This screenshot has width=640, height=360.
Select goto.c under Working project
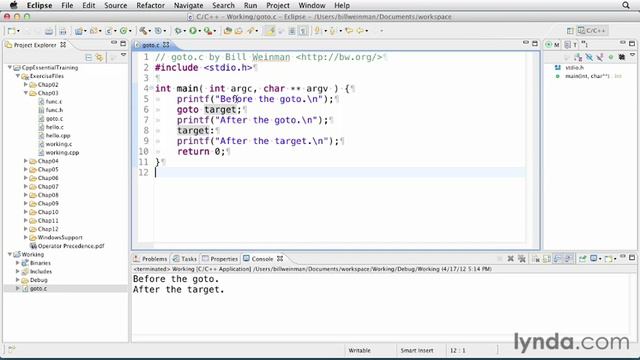click(x=38, y=289)
